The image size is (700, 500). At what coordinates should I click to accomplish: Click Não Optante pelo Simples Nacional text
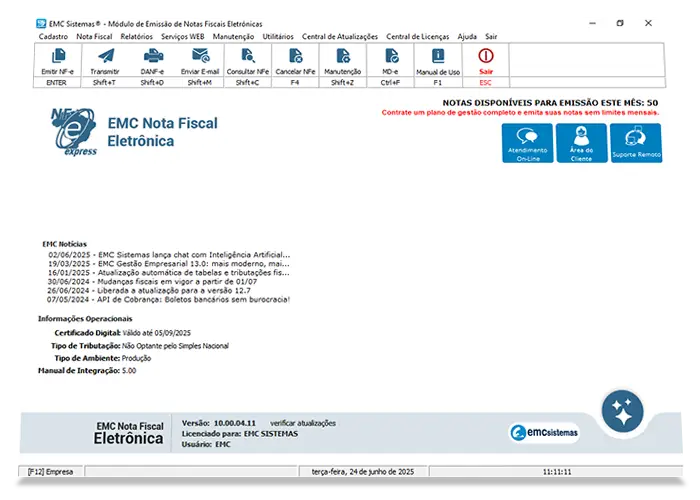click(175, 346)
